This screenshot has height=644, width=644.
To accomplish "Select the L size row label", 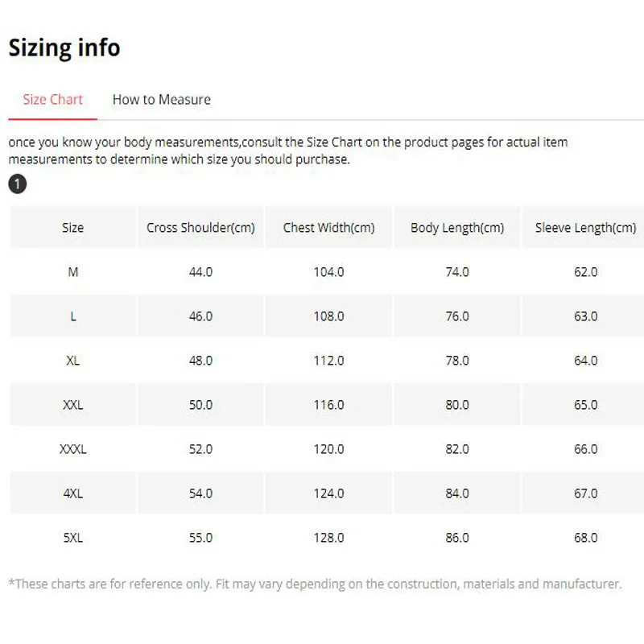I will click(72, 316).
